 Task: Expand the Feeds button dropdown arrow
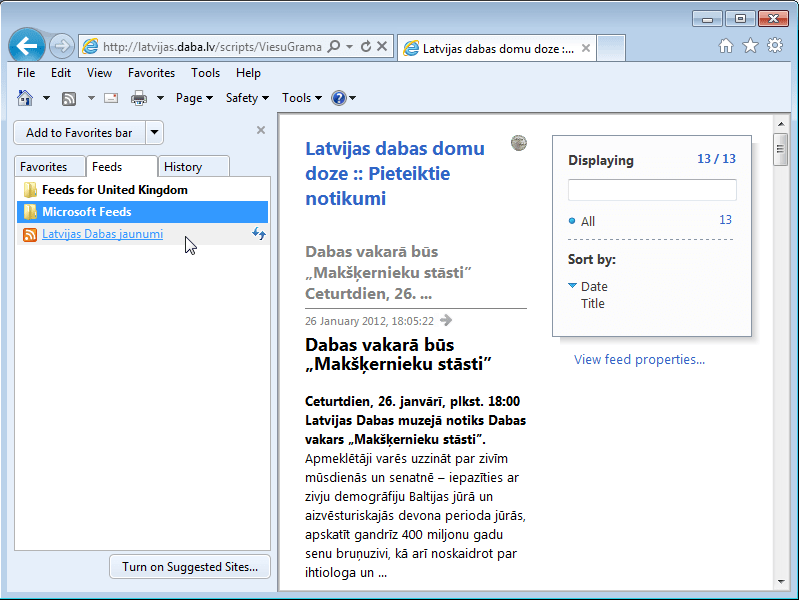pos(91,98)
